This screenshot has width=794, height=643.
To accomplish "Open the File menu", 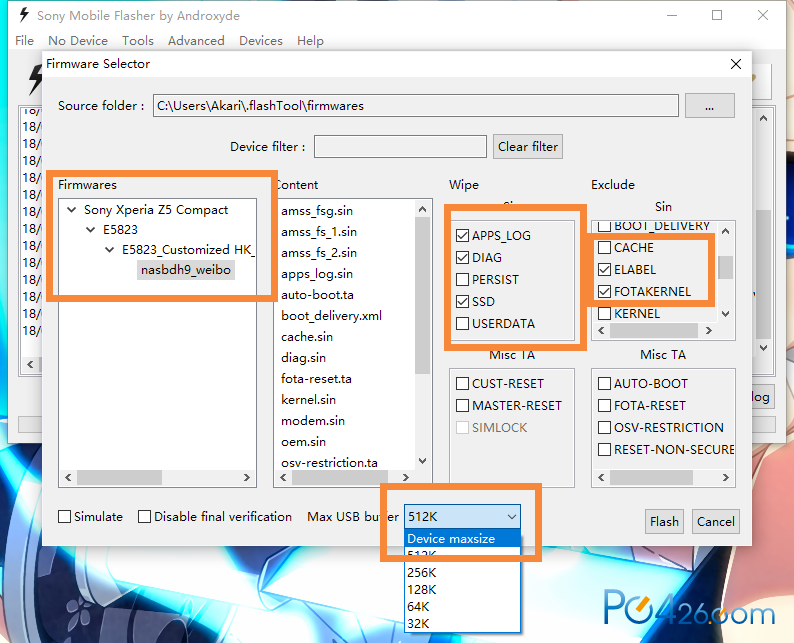I will pos(24,41).
